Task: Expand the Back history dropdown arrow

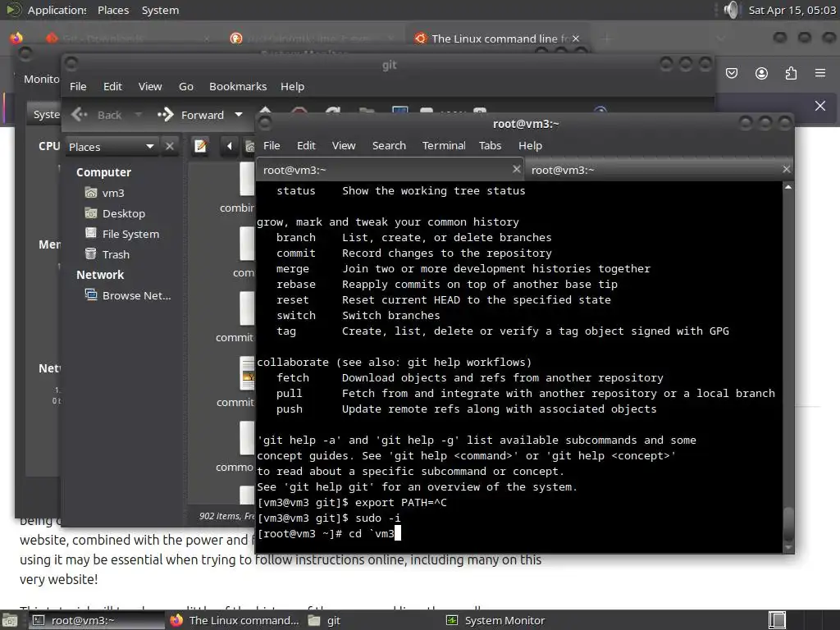Action: coord(138,115)
